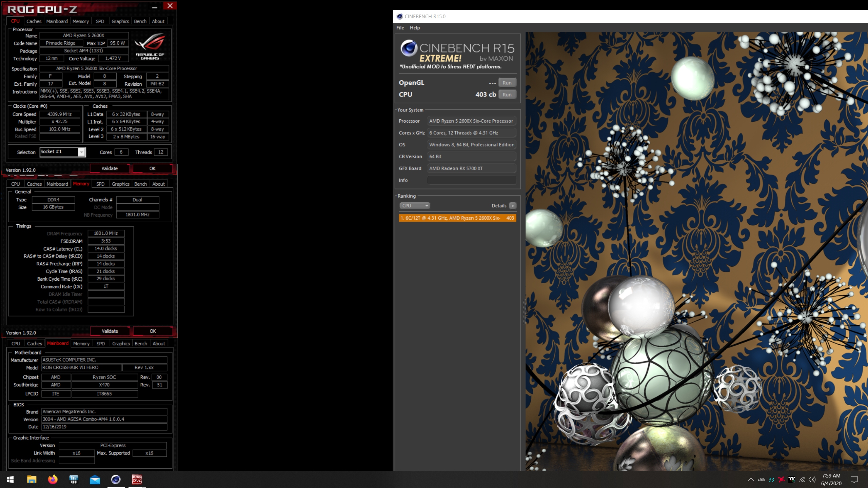Click the red atom-shaped tray icon
Screen dimensions: 868x488
782,480
